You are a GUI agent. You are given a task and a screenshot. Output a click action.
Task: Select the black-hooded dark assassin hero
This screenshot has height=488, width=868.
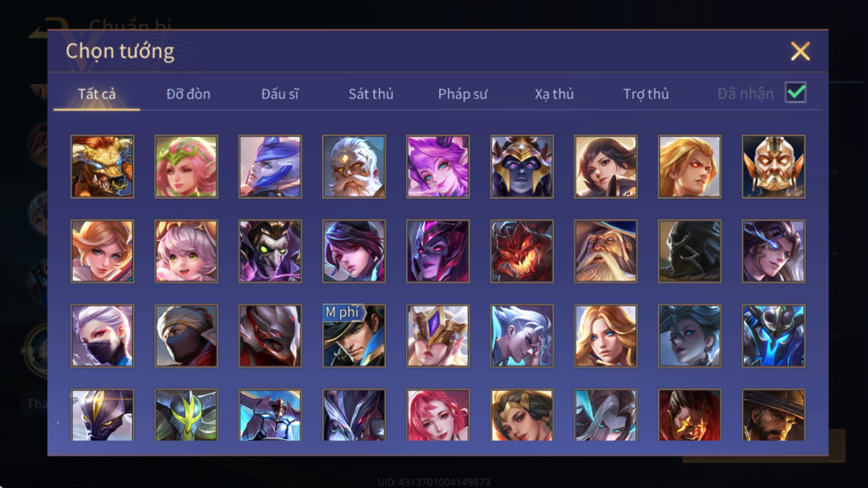click(689, 251)
